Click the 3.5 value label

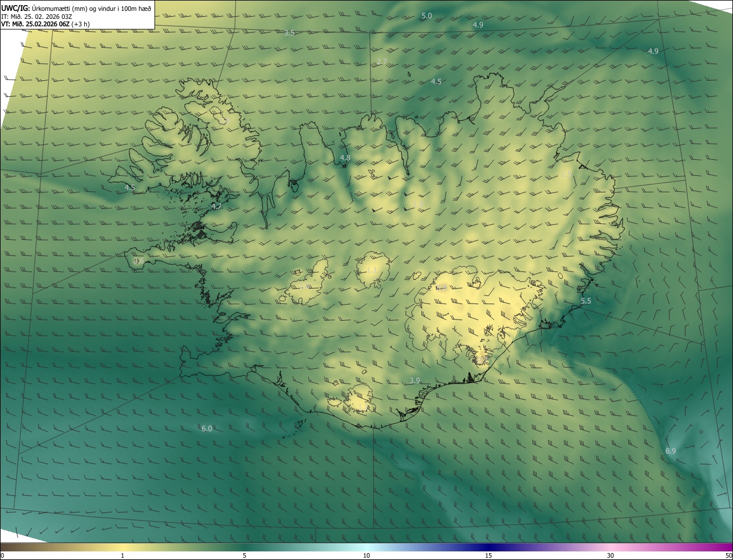[290, 33]
